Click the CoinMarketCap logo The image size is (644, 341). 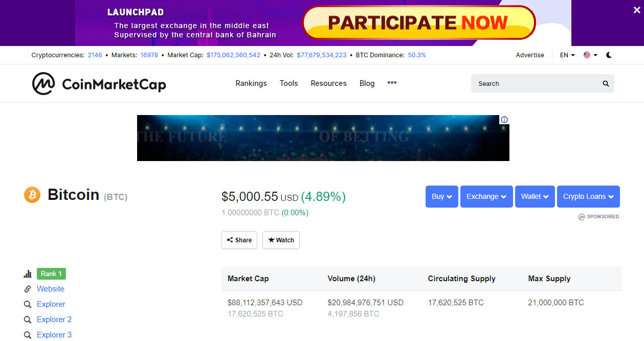coord(99,83)
